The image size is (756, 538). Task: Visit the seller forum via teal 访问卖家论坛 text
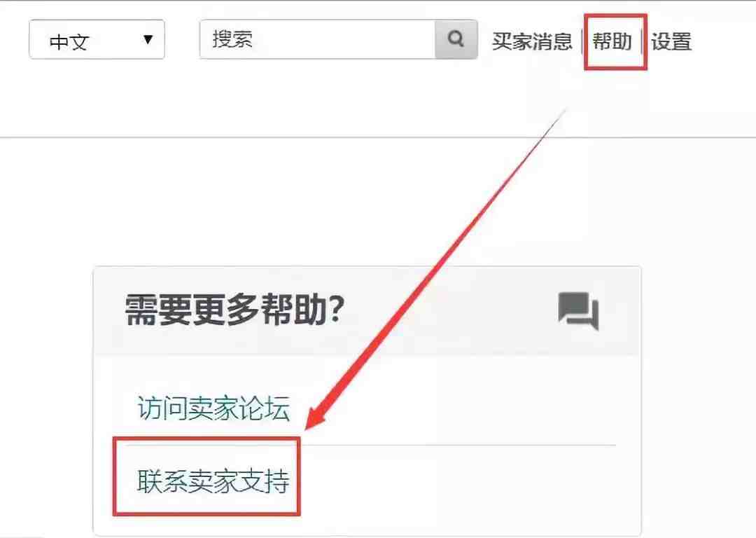tap(213, 408)
